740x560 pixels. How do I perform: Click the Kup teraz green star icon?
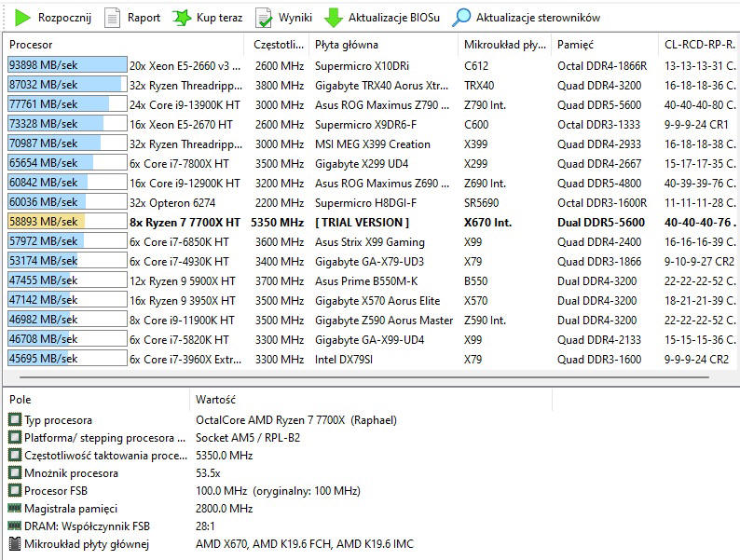183,18
